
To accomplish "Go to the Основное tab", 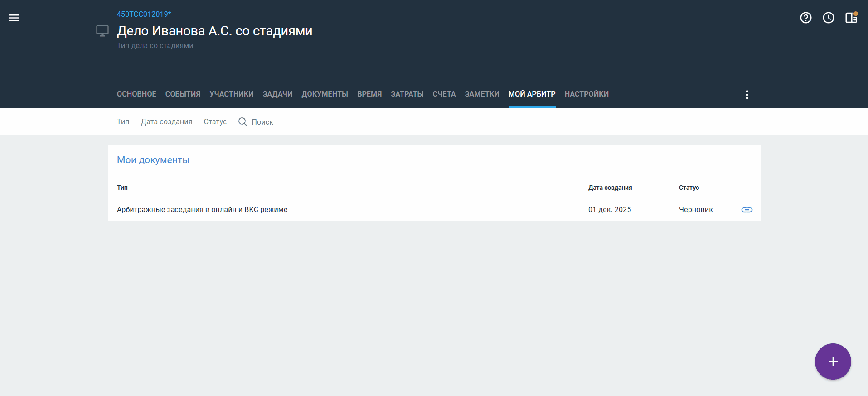I will coord(136,94).
